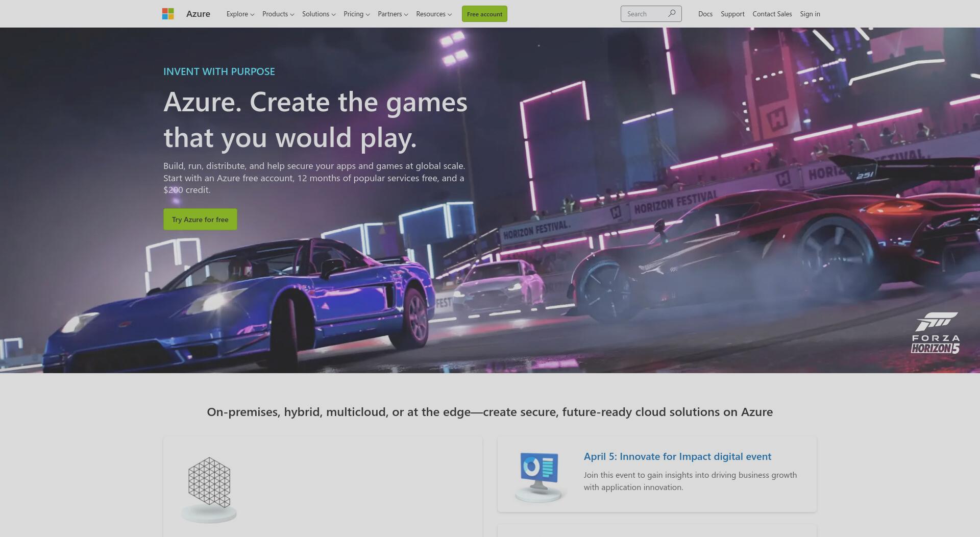This screenshot has height=537, width=980.
Task: Click the Free account button
Action: (x=484, y=14)
